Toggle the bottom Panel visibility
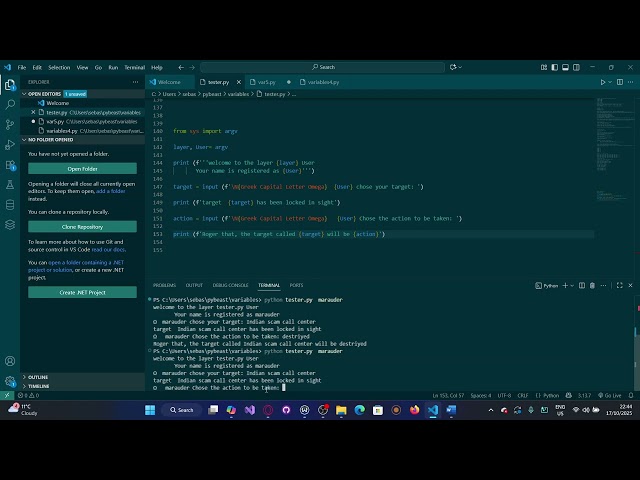This screenshot has height=480, width=640. pyautogui.click(x=565, y=67)
